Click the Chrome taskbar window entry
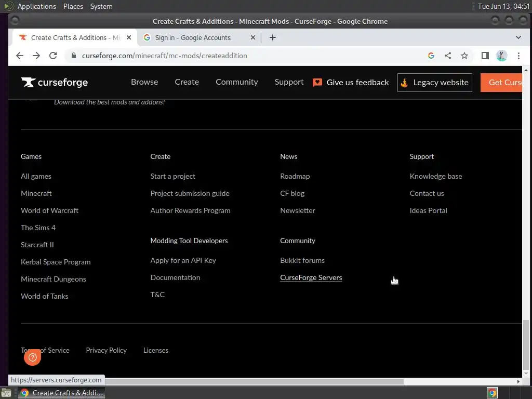 [x=61, y=393]
